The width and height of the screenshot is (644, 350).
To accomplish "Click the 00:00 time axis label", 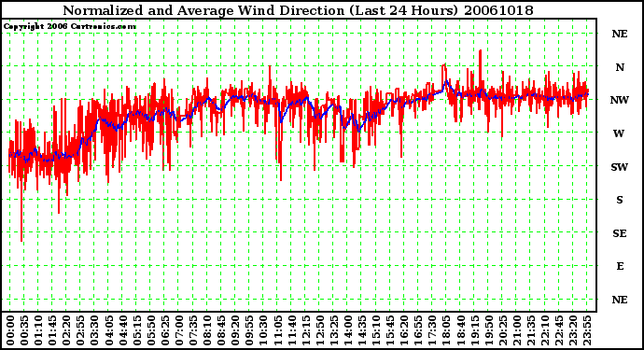I will click(10, 330).
